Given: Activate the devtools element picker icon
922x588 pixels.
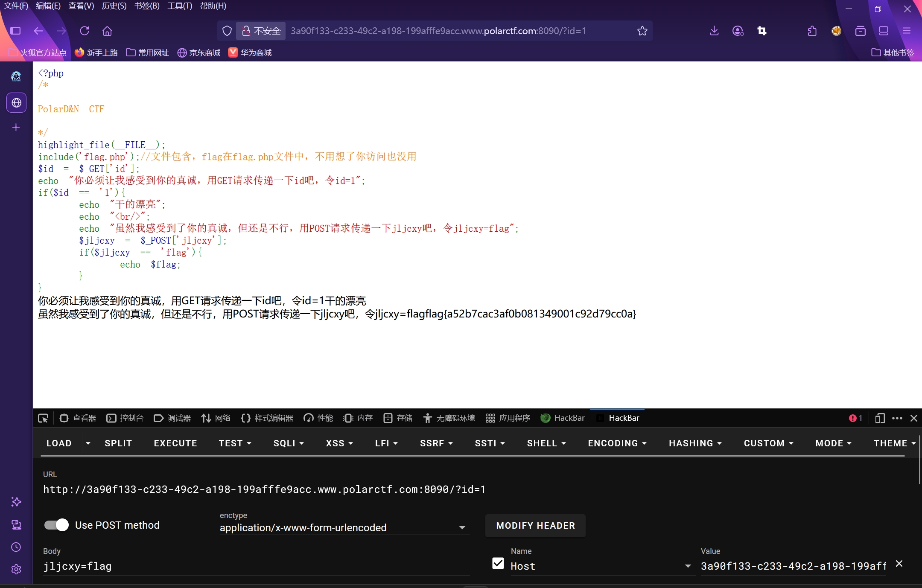Looking at the screenshot, I should [x=43, y=418].
